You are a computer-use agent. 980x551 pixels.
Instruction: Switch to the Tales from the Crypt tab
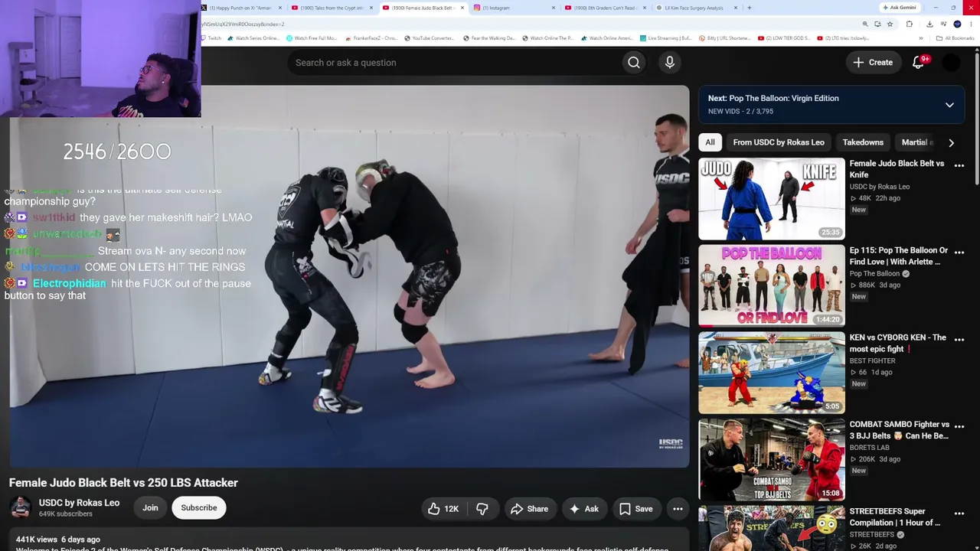coord(330,8)
